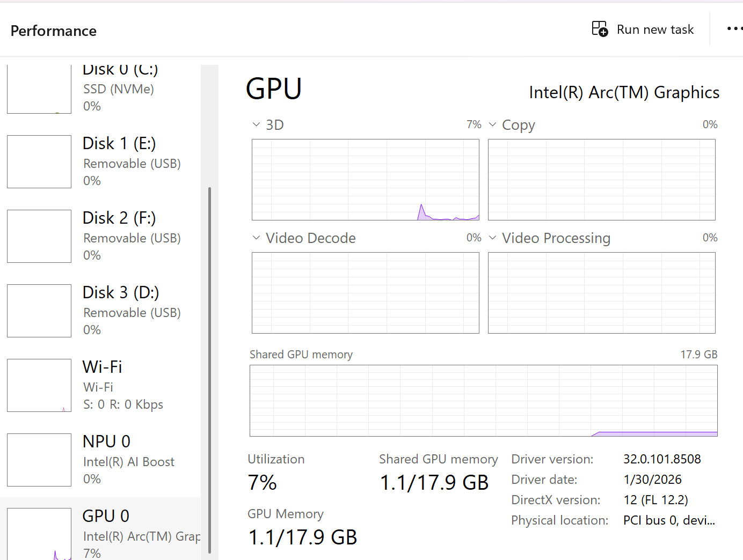This screenshot has height=560, width=743.
Task: Click the large GPU heading
Action: tap(274, 89)
